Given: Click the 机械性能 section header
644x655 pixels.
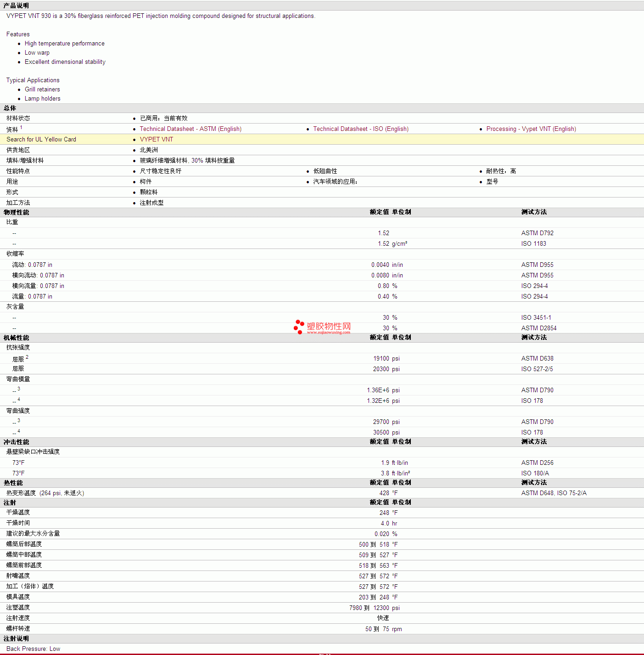Looking at the screenshot, I should (x=17, y=338).
